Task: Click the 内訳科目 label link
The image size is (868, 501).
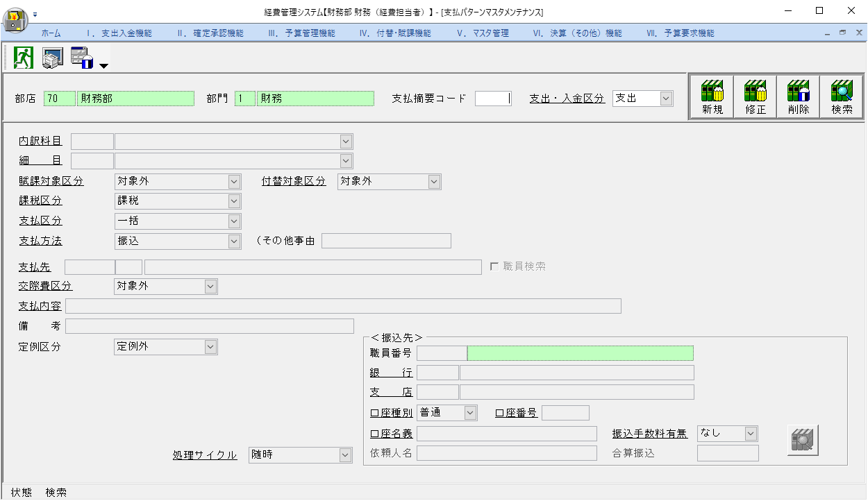Action: click(40, 141)
